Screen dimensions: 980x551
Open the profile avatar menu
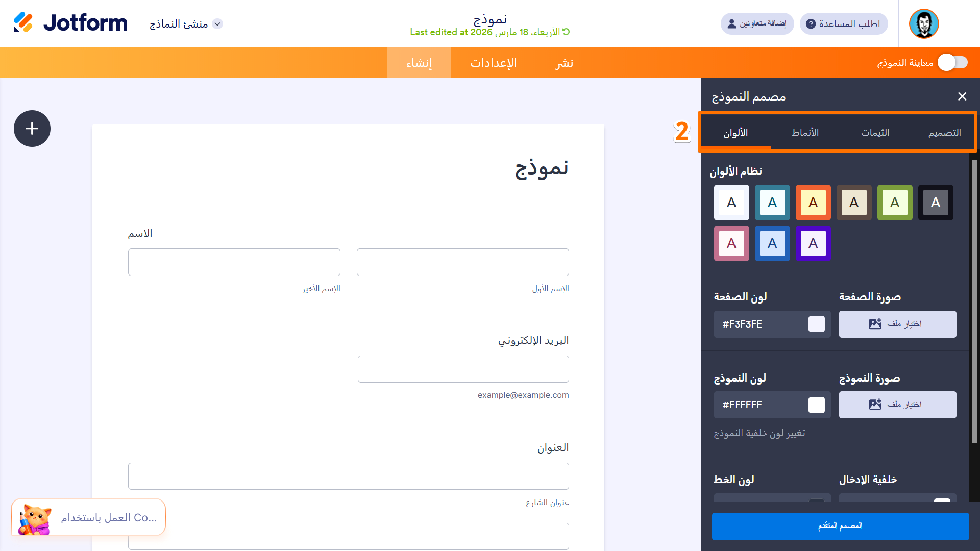[923, 23]
